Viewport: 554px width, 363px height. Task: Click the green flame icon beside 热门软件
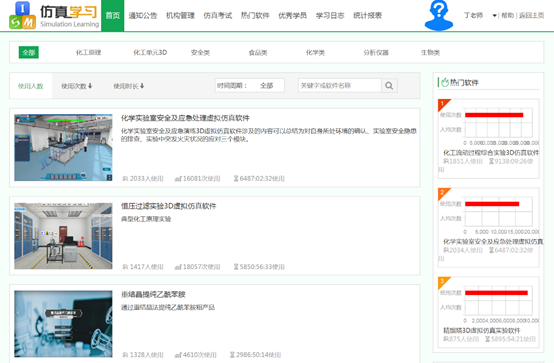coord(445,82)
